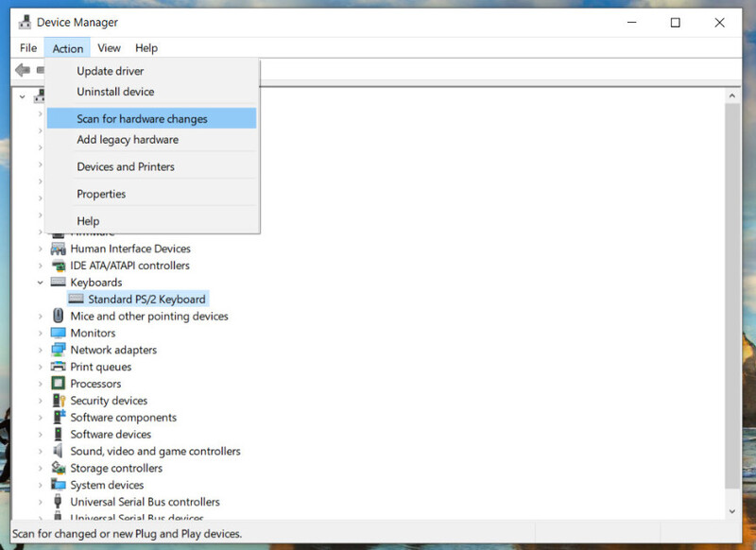This screenshot has height=550, width=756.
Task: Select Add legacy hardware
Action: click(151, 140)
